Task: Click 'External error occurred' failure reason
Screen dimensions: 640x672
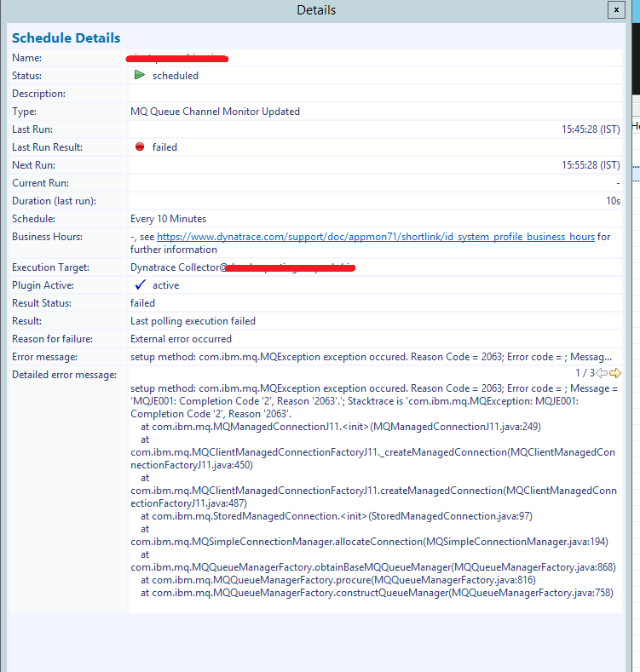Action: (181, 339)
